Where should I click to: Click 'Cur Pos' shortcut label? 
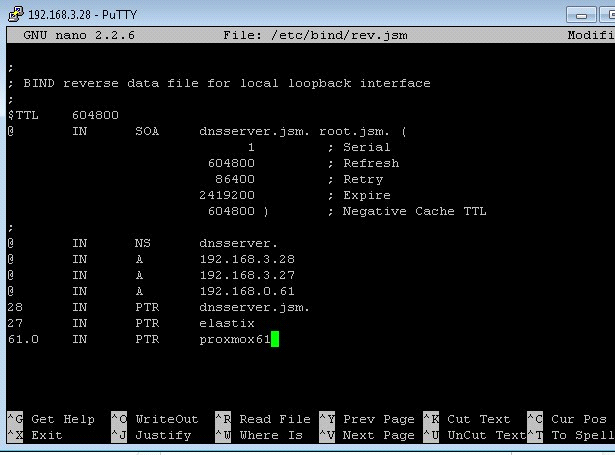579,419
